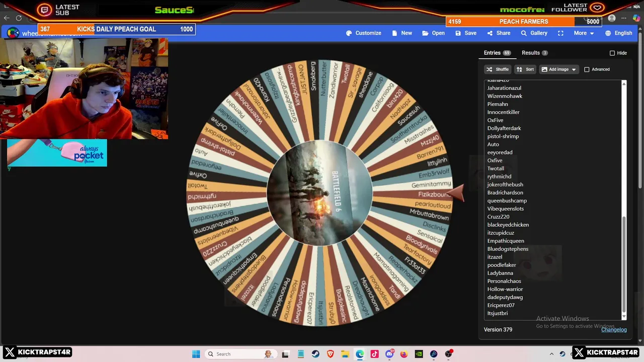Select itzcupidcuz in entries list
This screenshot has width=644, height=362.
click(501, 233)
